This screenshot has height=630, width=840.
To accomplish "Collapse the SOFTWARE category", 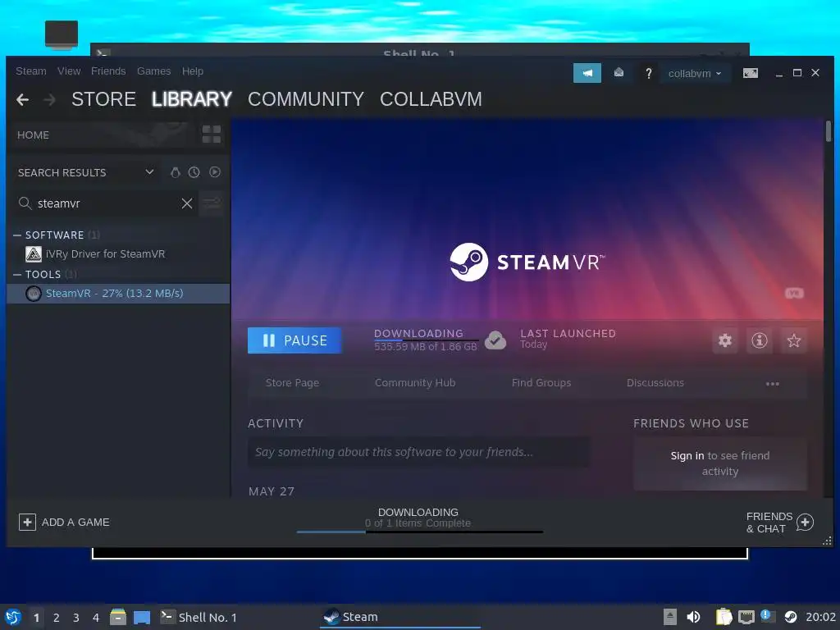I will (x=17, y=235).
